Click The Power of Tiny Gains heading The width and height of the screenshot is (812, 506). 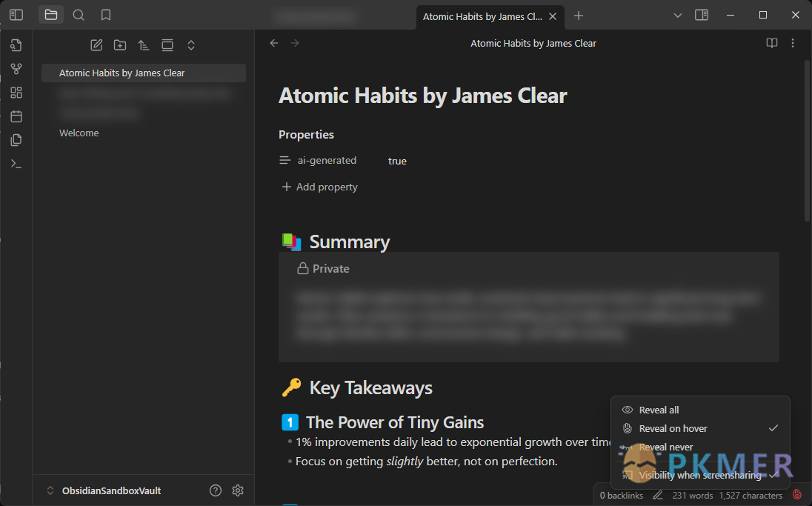395,422
